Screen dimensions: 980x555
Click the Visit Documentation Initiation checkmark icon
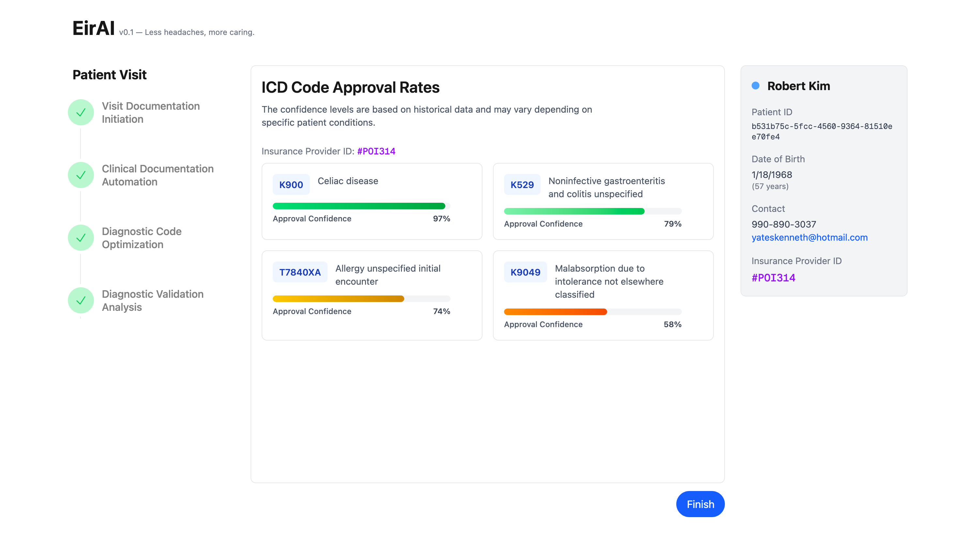[x=81, y=112]
